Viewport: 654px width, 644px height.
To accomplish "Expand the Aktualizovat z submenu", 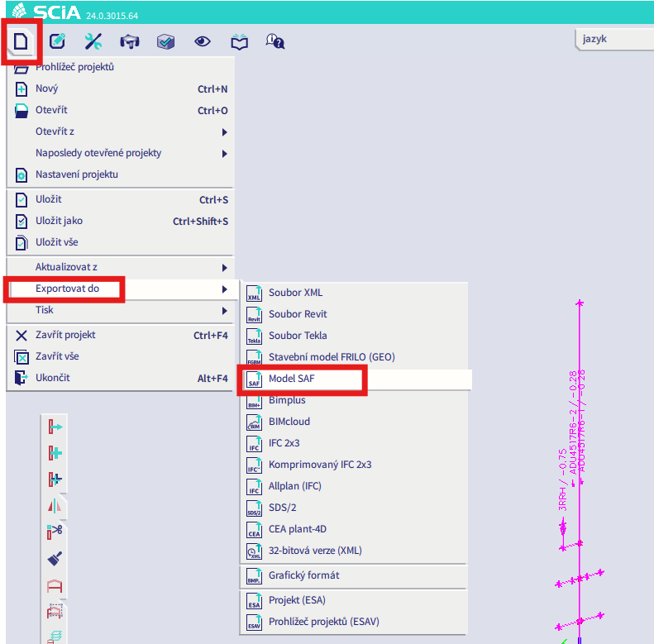I will pyautogui.click(x=121, y=267).
